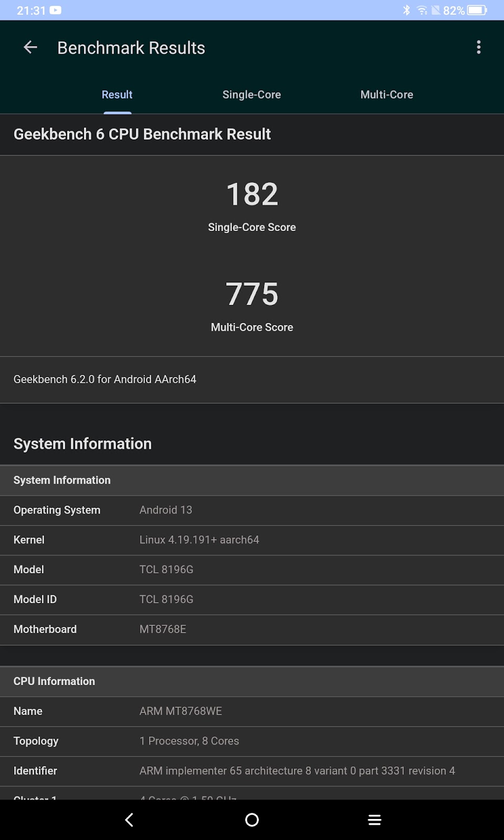Tap the Linux 4.19.191+ aarch64 kernel value
Image resolution: width=504 pixels, height=840 pixels.
[x=199, y=540]
